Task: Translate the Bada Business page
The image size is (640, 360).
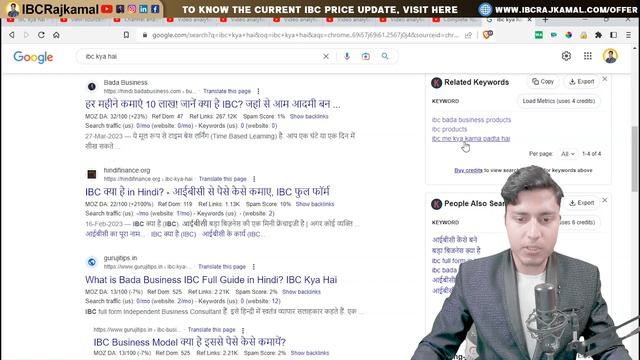Action: [227, 91]
